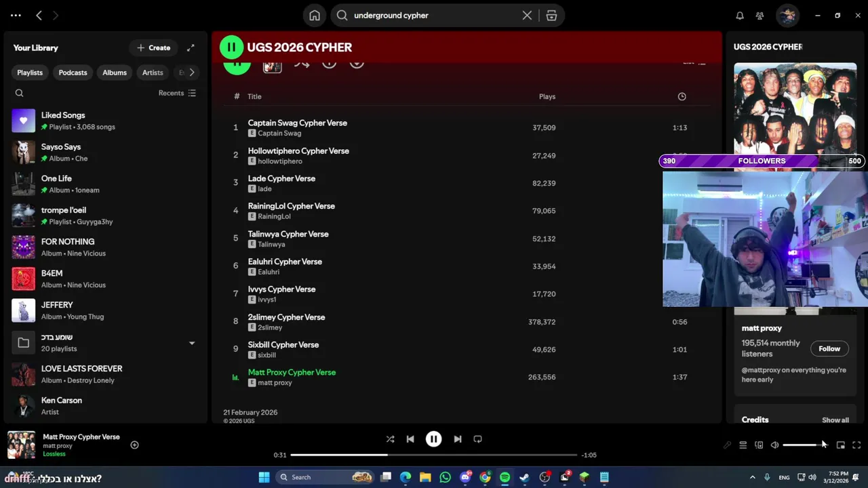Open Recents sort dropdown
868x488 pixels.
(x=177, y=93)
